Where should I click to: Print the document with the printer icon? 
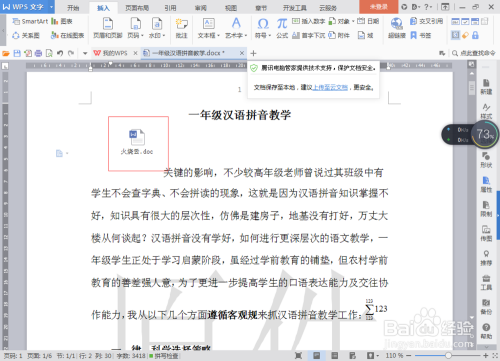click(x=38, y=53)
